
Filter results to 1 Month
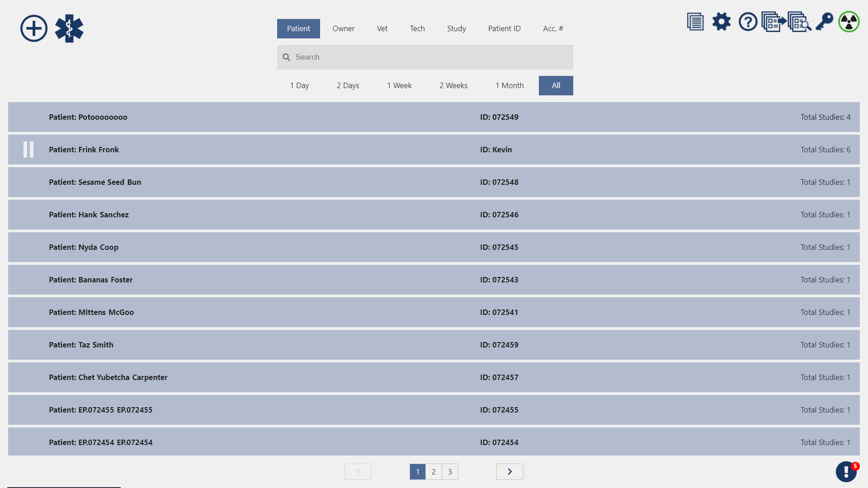(509, 85)
